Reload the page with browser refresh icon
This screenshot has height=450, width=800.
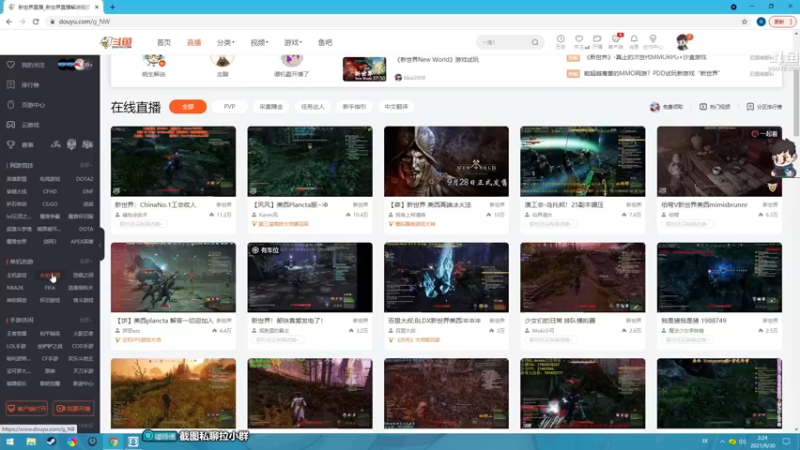[36, 21]
